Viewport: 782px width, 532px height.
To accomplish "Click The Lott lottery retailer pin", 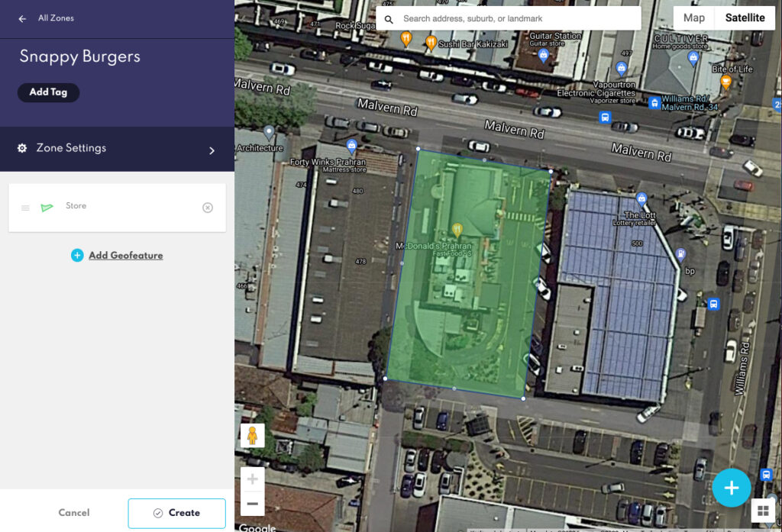I will tap(641, 199).
